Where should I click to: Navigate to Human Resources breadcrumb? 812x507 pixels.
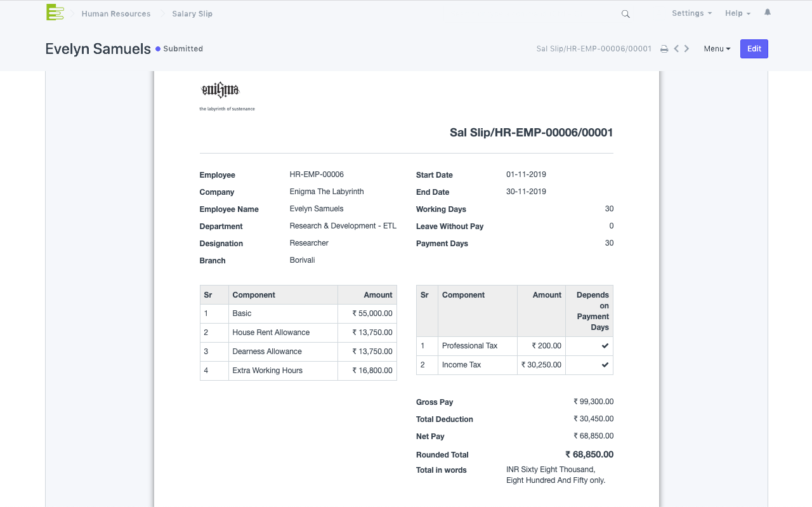[116, 14]
